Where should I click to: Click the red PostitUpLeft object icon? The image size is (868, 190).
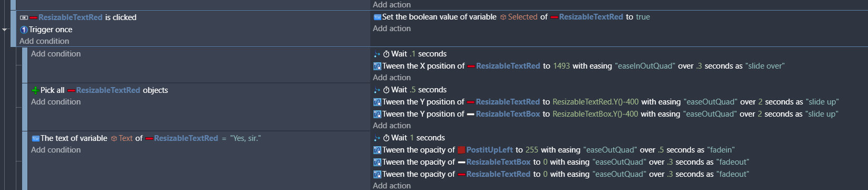461,150
